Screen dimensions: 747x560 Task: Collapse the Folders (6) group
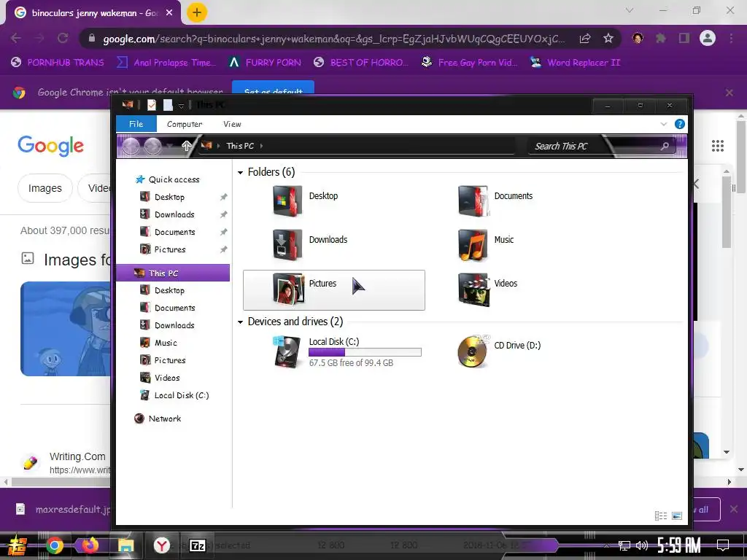240,172
